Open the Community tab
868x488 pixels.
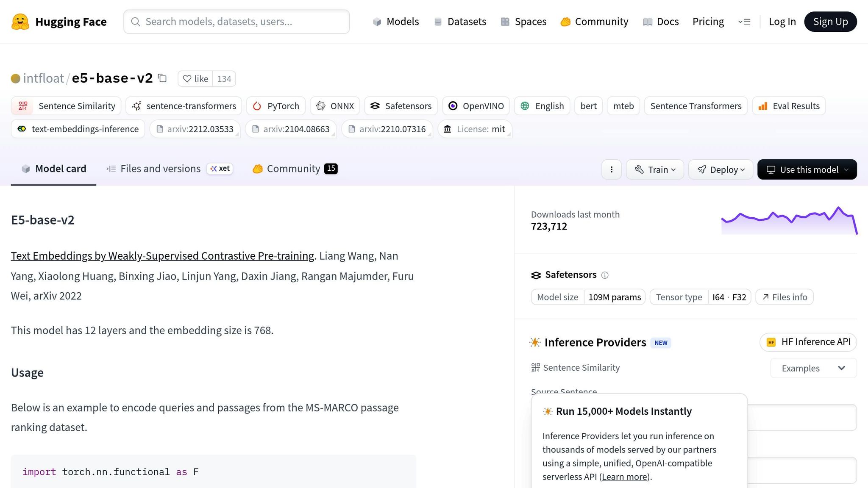coord(293,169)
